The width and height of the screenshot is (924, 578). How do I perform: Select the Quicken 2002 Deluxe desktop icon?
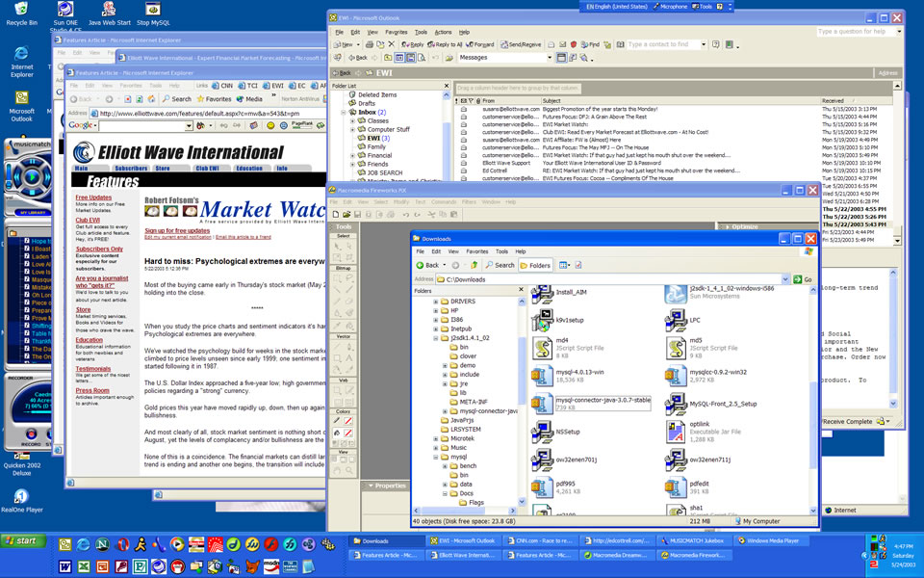click(x=22, y=464)
